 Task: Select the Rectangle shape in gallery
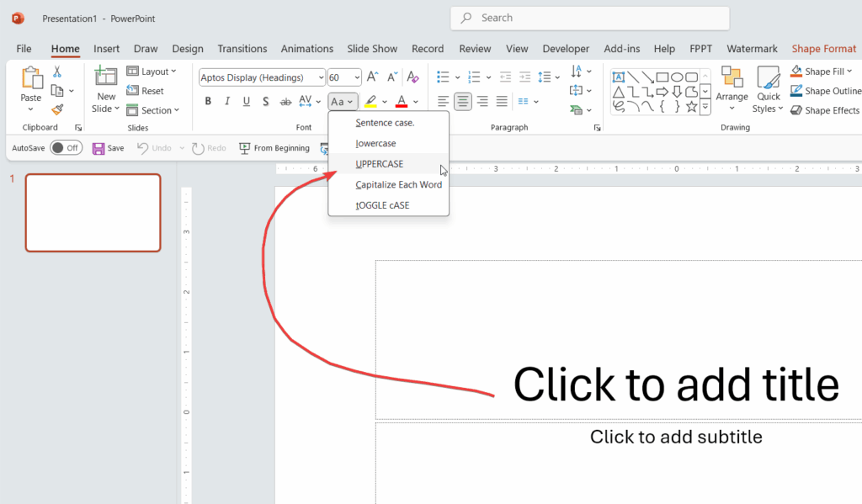click(662, 77)
